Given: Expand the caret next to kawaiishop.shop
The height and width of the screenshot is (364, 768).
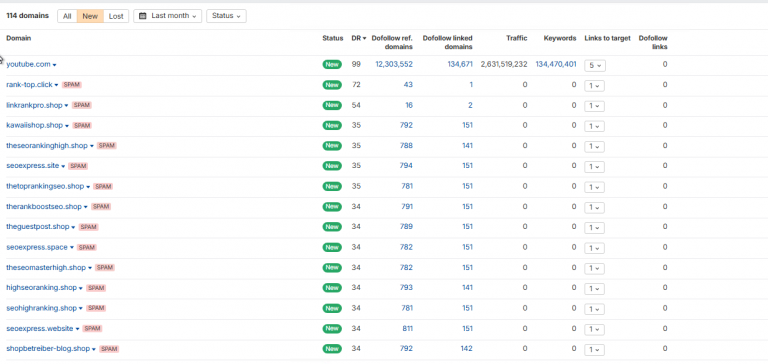Looking at the screenshot, I should point(67,126).
